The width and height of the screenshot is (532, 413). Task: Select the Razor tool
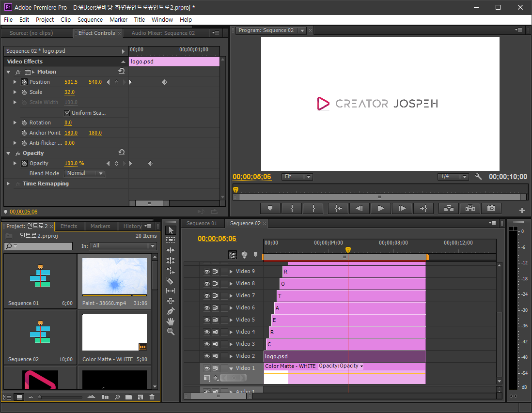pos(171,280)
